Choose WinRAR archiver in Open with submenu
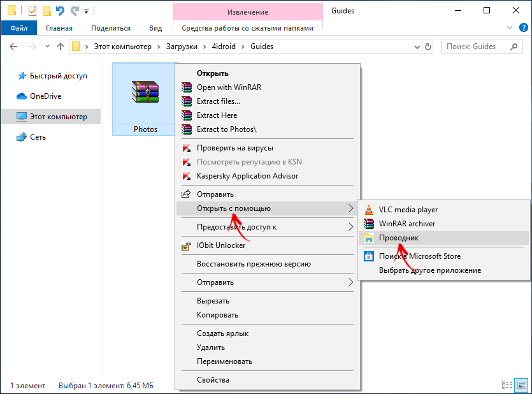This screenshot has width=532, height=394. point(407,224)
